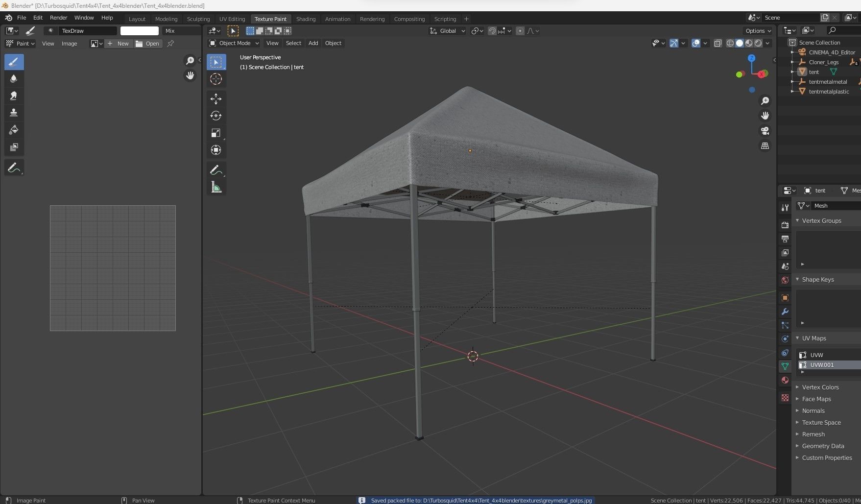Switch perspective/orthographic grid icon
Image resolution: width=861 pixels, height=504 pixels.
point(765,146)
